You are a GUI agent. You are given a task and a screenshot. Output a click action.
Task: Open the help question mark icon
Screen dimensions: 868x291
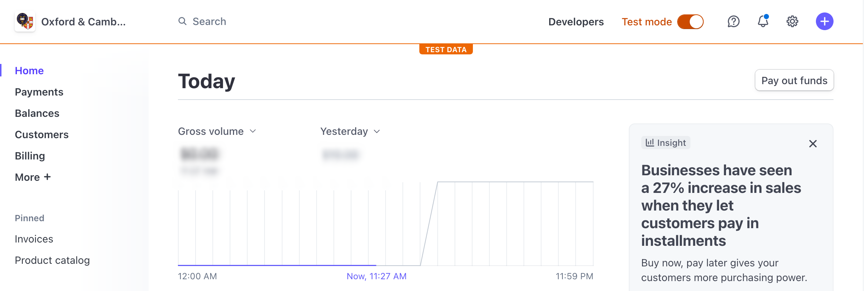click(x=733, y=22)
